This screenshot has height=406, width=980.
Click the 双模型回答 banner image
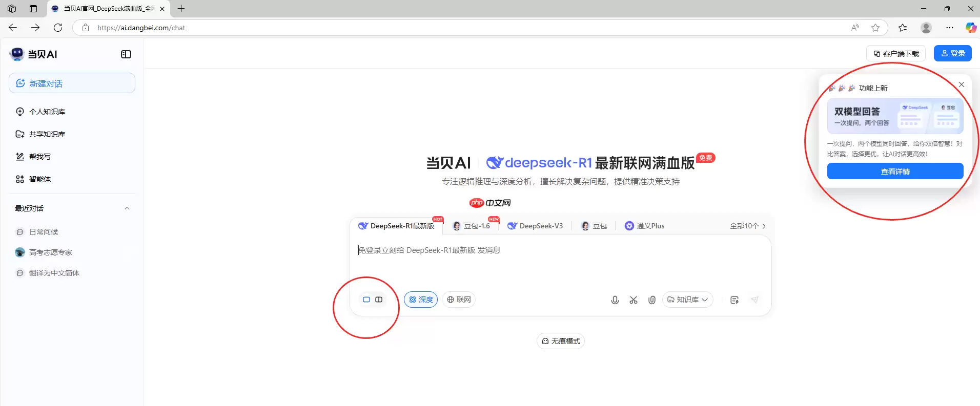tap(895, 116)
